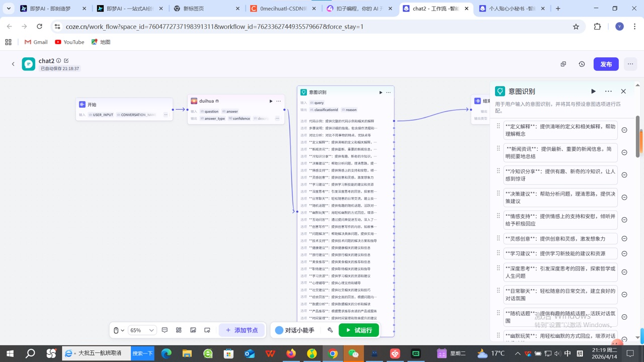
Task: Switch to the 个人贴心小秘书 tab
Action: point(512,9)
